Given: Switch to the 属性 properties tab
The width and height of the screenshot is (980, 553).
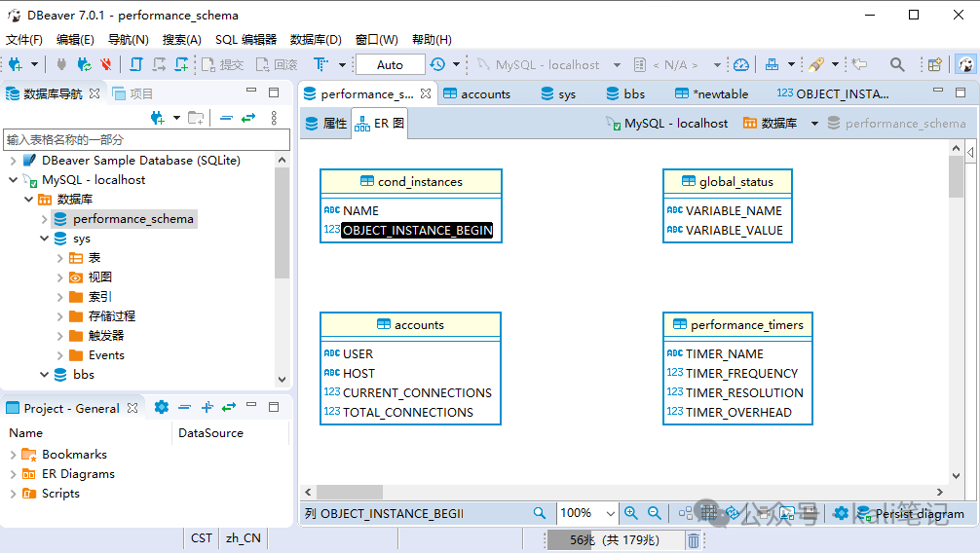Looking at the screenshot, I should 325,123.
